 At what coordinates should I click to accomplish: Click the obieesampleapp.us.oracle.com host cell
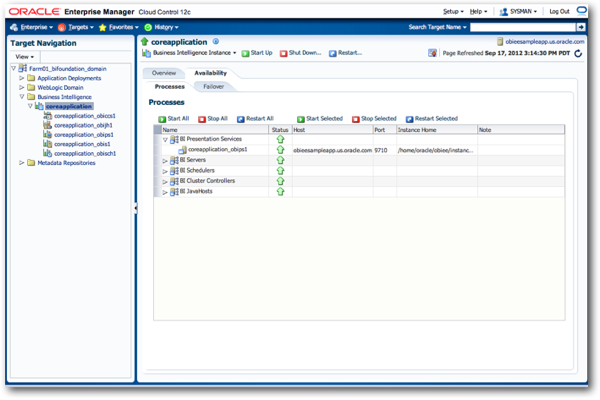tap(333, 150)
